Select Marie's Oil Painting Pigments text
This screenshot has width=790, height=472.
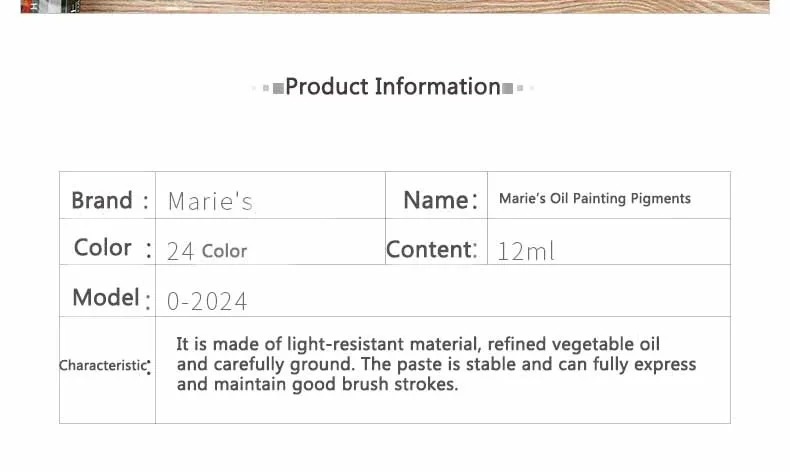(595, 198)
